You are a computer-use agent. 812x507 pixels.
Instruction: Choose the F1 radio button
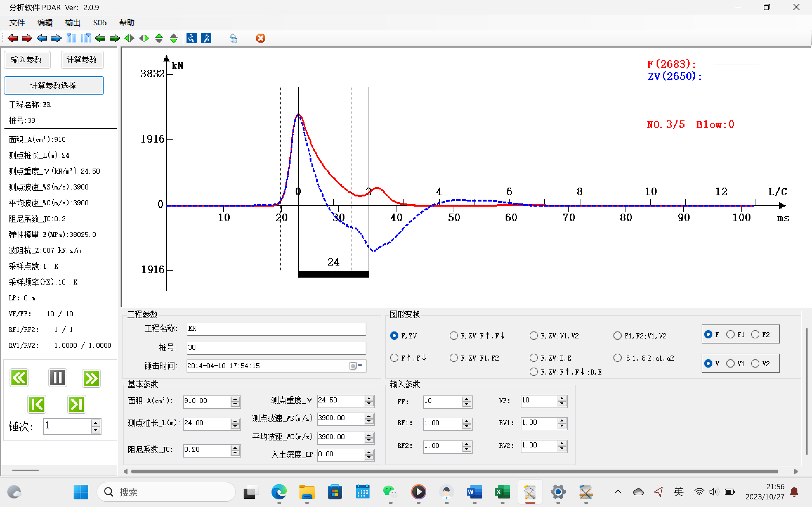(x=730, y=335)
